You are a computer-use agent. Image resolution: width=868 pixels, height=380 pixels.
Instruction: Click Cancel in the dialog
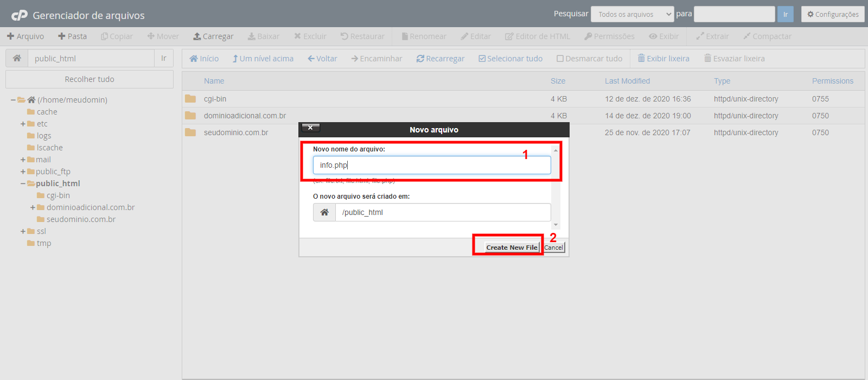pos(554,248)
